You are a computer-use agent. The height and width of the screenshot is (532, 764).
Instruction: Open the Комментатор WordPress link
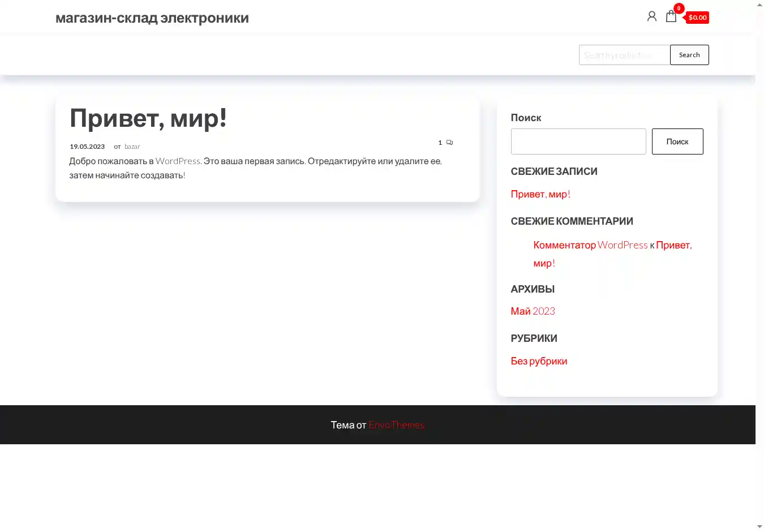tap(590, 245)
